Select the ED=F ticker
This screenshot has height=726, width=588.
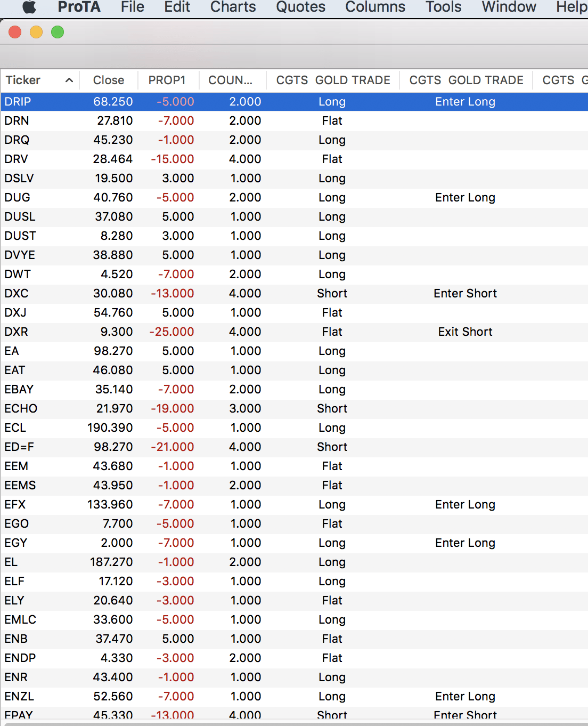[x=19, y=447]
